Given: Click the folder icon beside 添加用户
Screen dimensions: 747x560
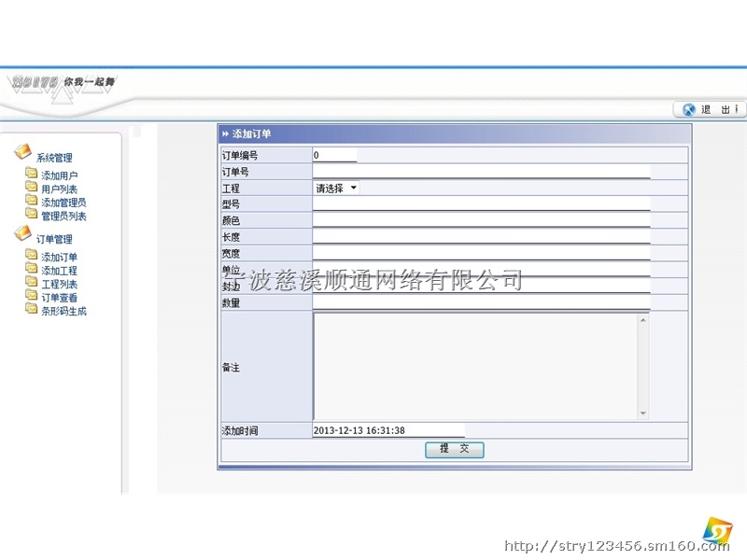Looking at the screenshot, I should (x=32, y=174).
